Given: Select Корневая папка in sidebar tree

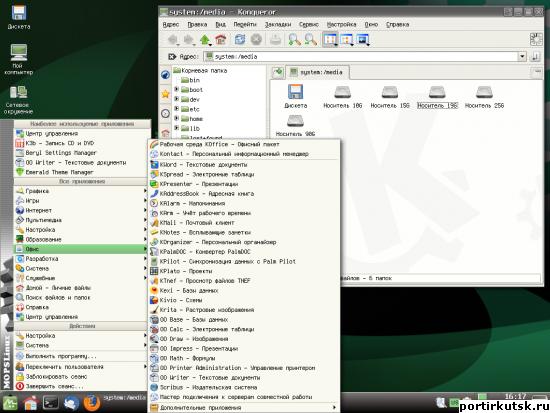Looking at the screenshot, I should pos(200,71).
